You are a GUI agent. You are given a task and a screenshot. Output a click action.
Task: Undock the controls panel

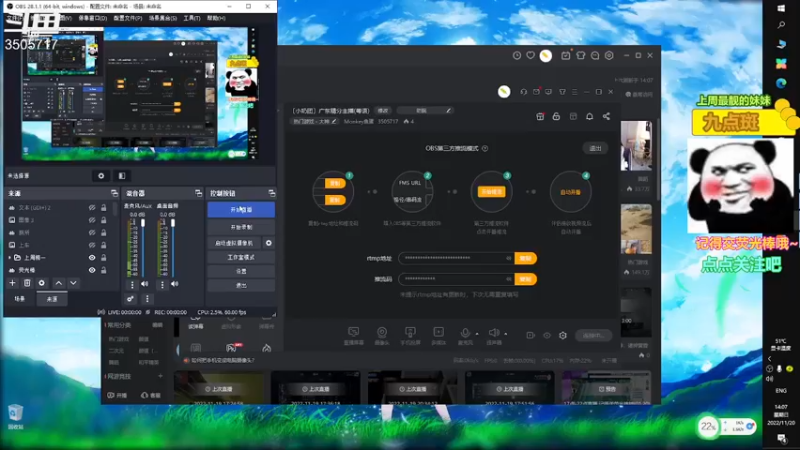point(271,193)
